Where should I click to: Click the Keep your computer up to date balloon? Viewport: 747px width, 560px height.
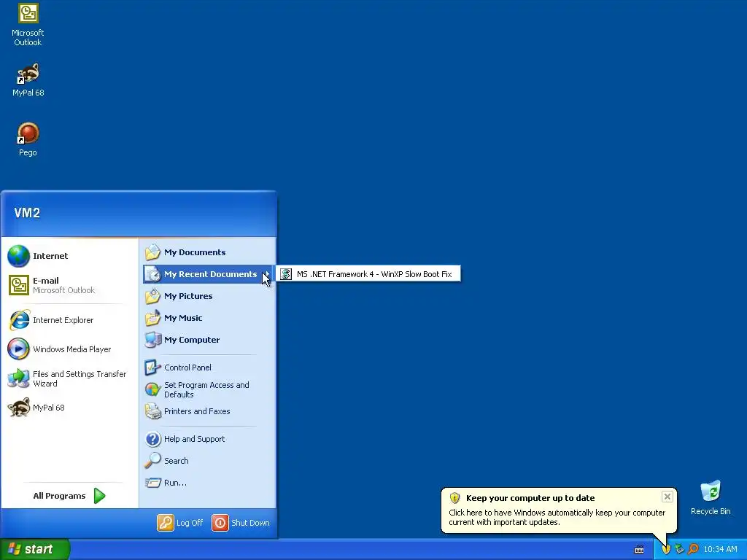tap(559, 510)
